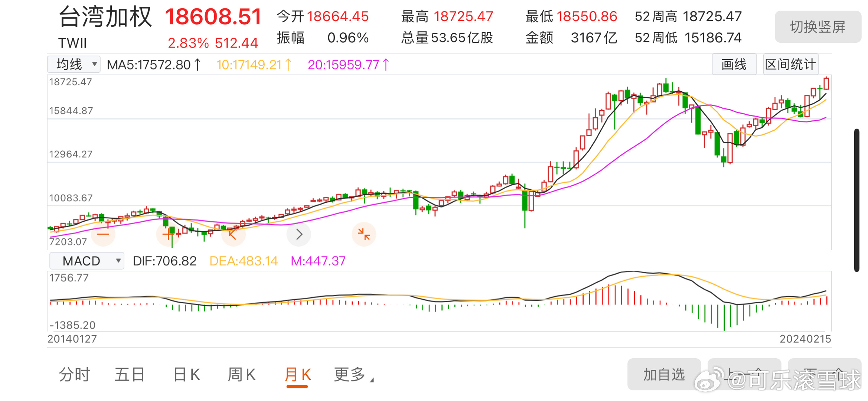Click the 台湾加权 index name
Screen dimensions: 868x401
pyautogui.click(x=105, y=17)
